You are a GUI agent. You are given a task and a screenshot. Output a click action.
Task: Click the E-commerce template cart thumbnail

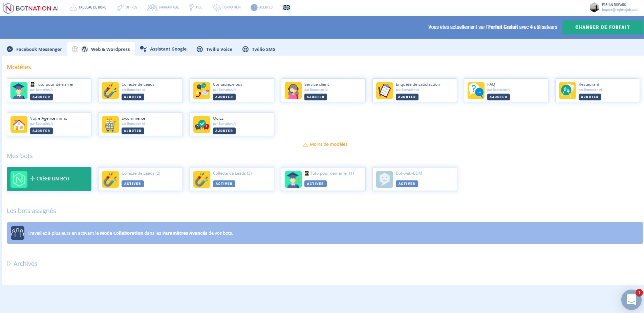(110, 124)
